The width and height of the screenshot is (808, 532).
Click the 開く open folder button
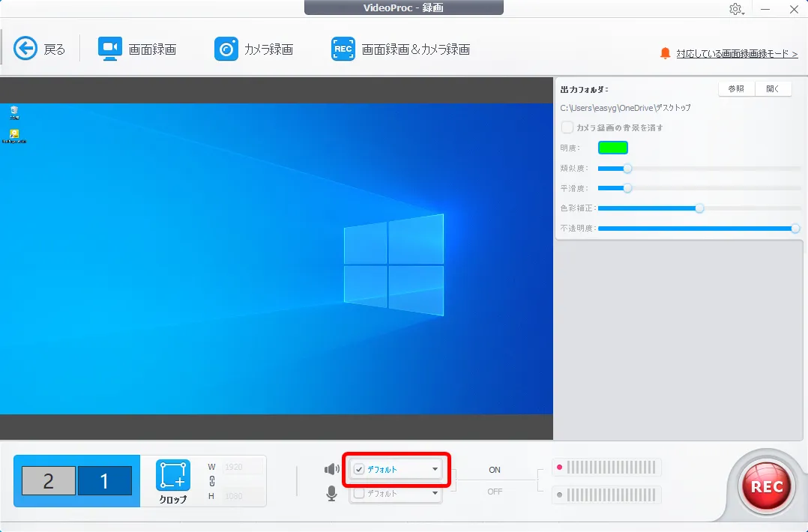point(773,88)
